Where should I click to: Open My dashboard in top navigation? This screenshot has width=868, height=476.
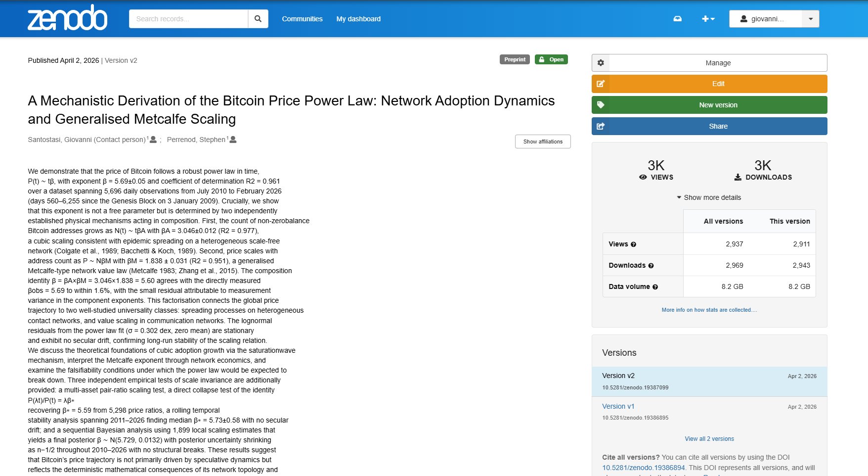(x=358, y=19)
